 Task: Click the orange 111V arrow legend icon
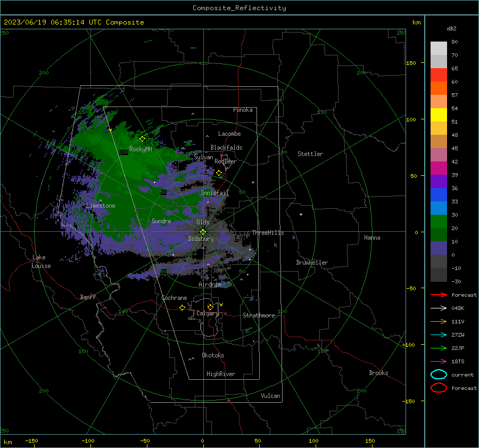[439, 321]
